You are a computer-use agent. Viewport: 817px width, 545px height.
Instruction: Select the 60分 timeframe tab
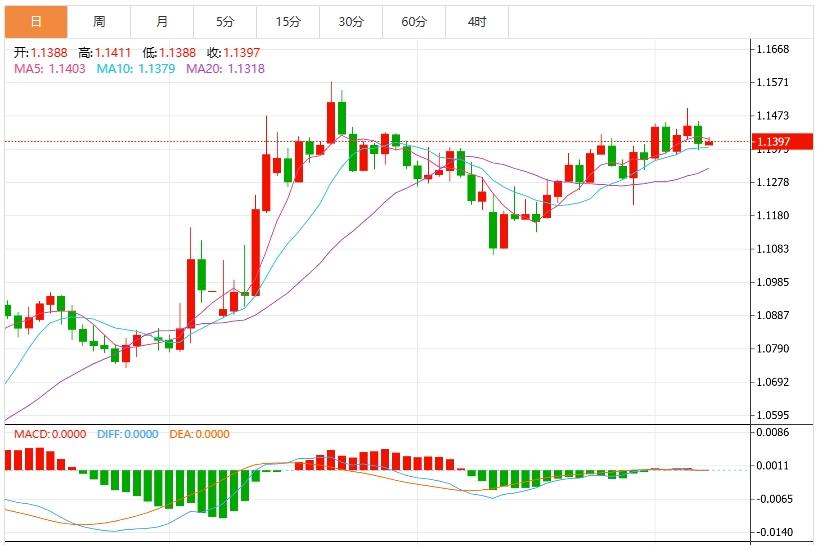414,21
